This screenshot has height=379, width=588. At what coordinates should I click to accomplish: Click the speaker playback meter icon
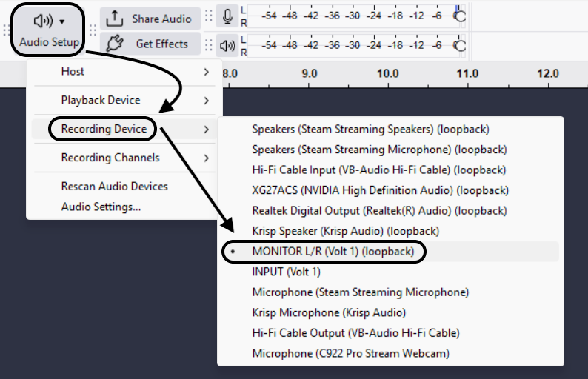pyautogui.click(x=227, y=45)
